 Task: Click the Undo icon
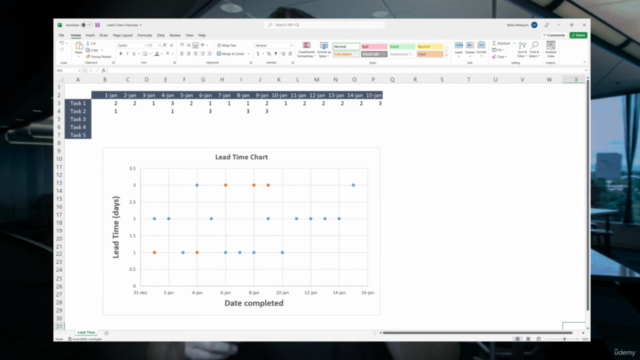tap(62, 43)
